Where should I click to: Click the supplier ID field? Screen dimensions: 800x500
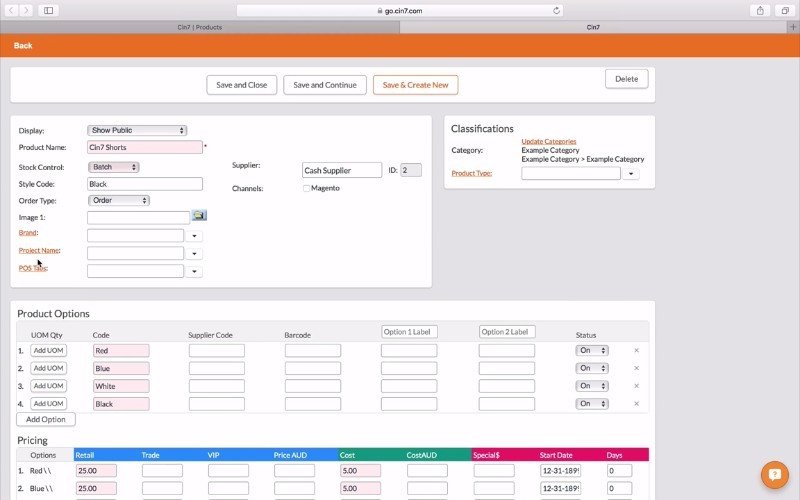(x=411, y=170)
